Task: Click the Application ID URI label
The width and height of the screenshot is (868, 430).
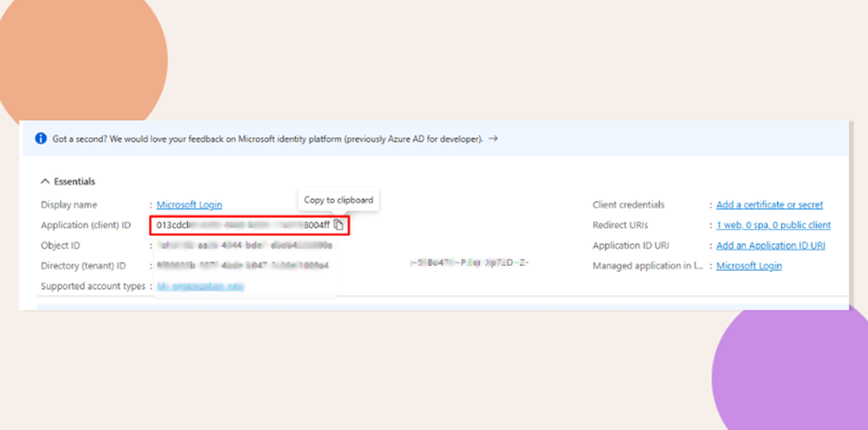Action: click(x=631, y=246)
